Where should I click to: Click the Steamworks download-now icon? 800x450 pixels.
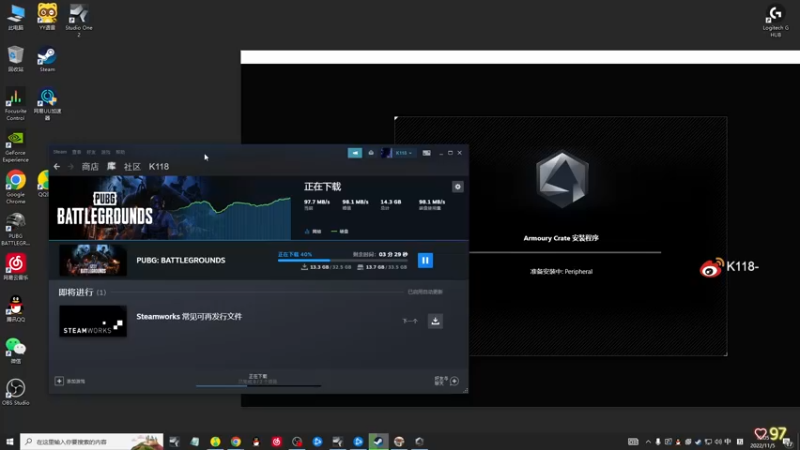[x=435, y=321]
